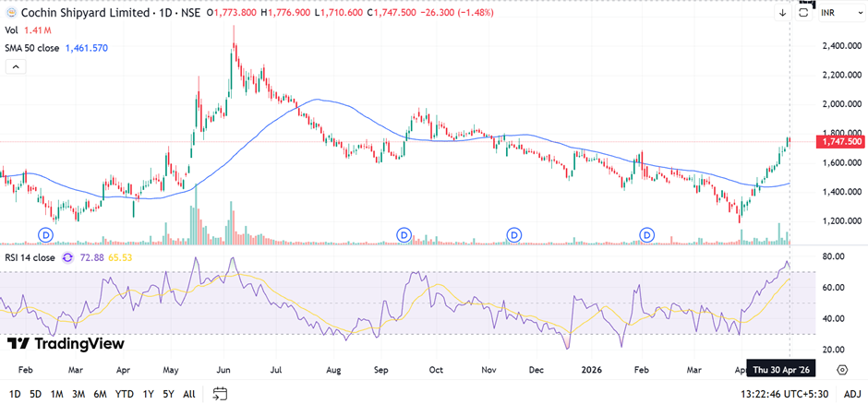Open the go to date calendar icon
Screen dimensions: 868x404
pos(220,394)
